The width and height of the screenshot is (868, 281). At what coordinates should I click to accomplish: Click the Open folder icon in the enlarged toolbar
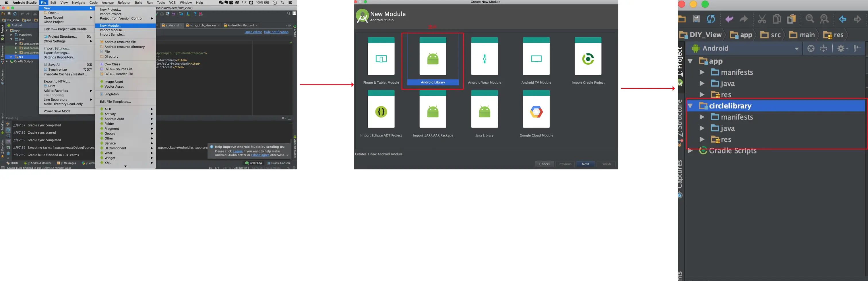click(x=682, y=19)
